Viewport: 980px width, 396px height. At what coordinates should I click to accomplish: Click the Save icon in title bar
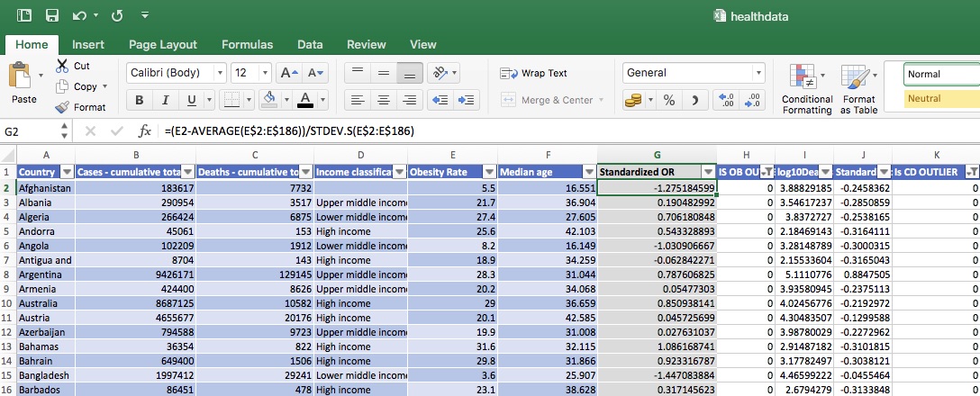point(51,15)
